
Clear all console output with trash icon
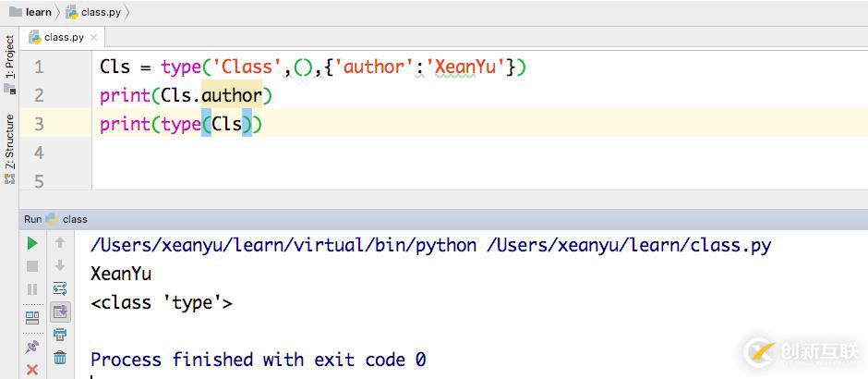click(x=60, y=358)
